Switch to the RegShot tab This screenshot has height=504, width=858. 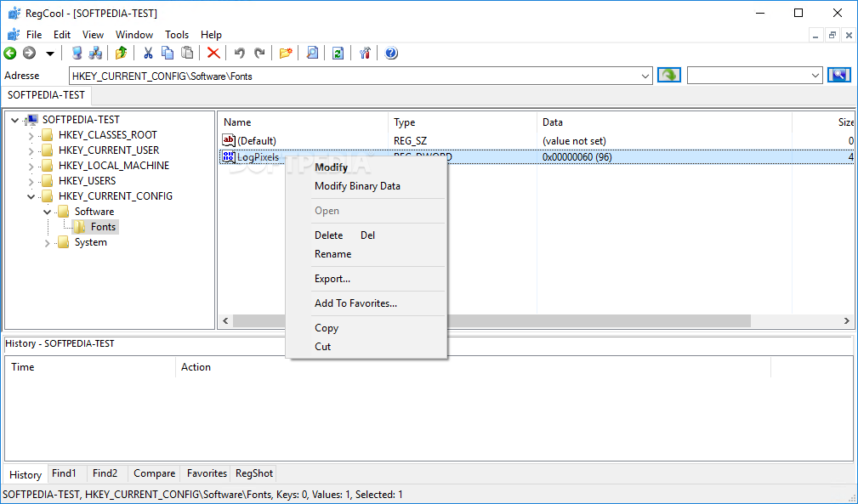click(254, 473)
